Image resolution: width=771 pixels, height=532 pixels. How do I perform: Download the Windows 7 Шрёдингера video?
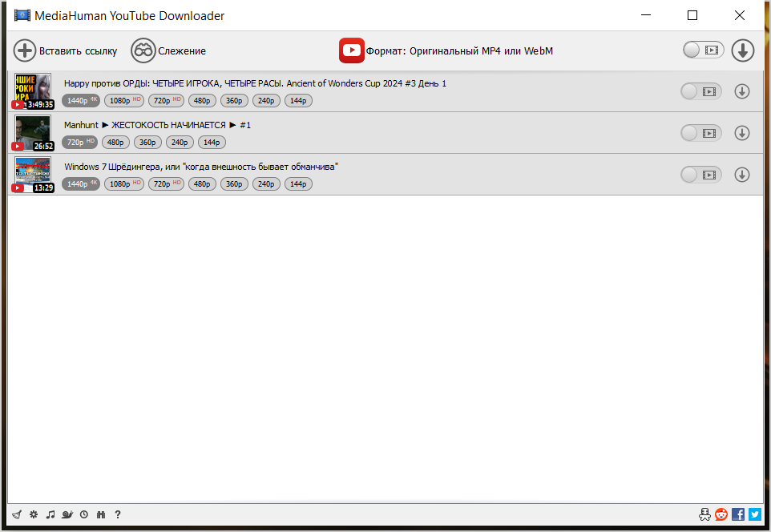(x=742, y=175)
